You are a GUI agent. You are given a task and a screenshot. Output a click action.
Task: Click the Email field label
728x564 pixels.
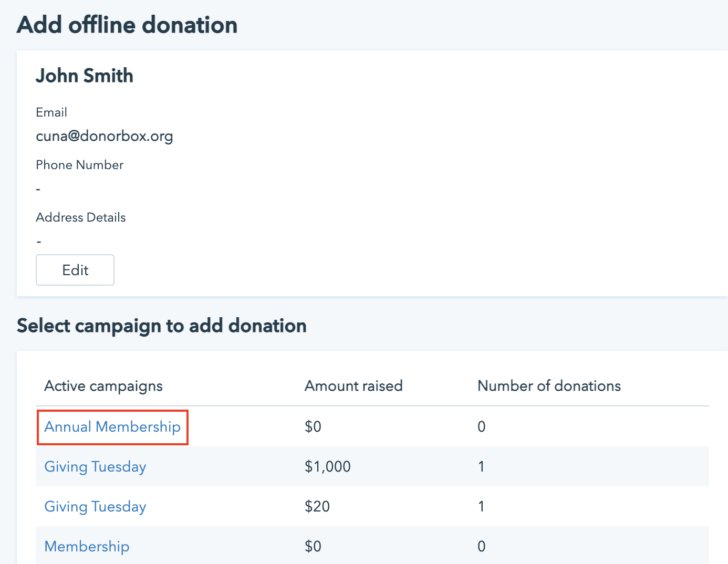(x=51, y=112)
